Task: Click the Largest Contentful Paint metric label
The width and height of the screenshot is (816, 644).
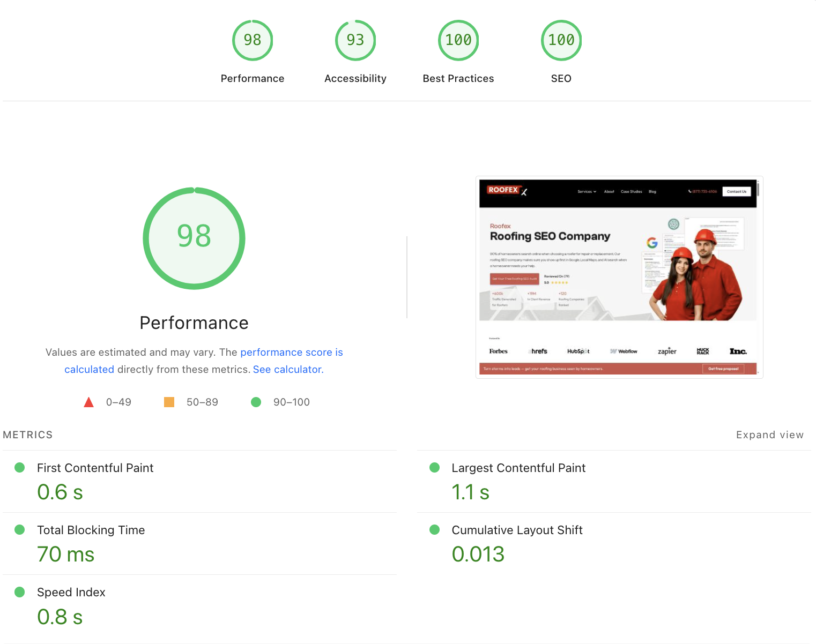Action: [x=518, y=468]
